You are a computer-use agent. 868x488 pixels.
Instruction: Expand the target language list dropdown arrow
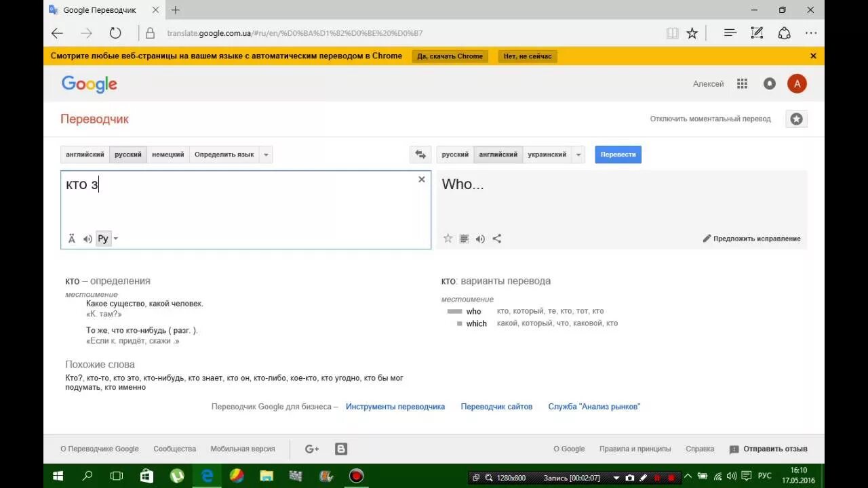pyautogui.click(x=578, y=155)
